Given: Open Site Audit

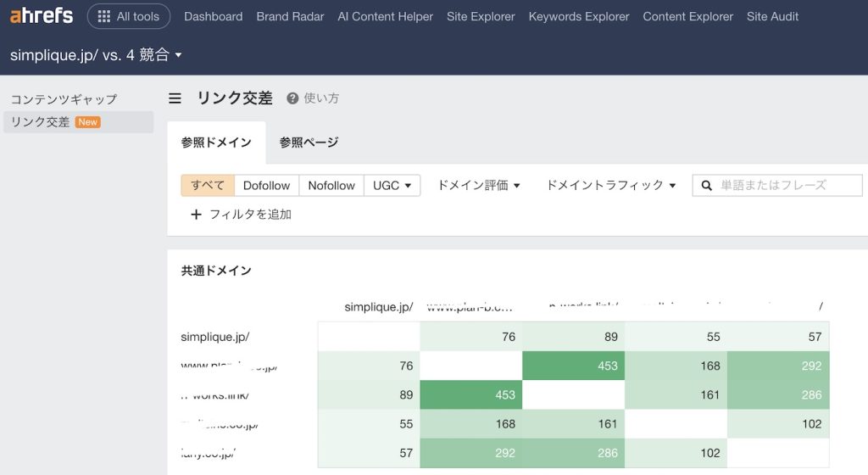Looking at the screenshot, I should [x=772, y=17].
